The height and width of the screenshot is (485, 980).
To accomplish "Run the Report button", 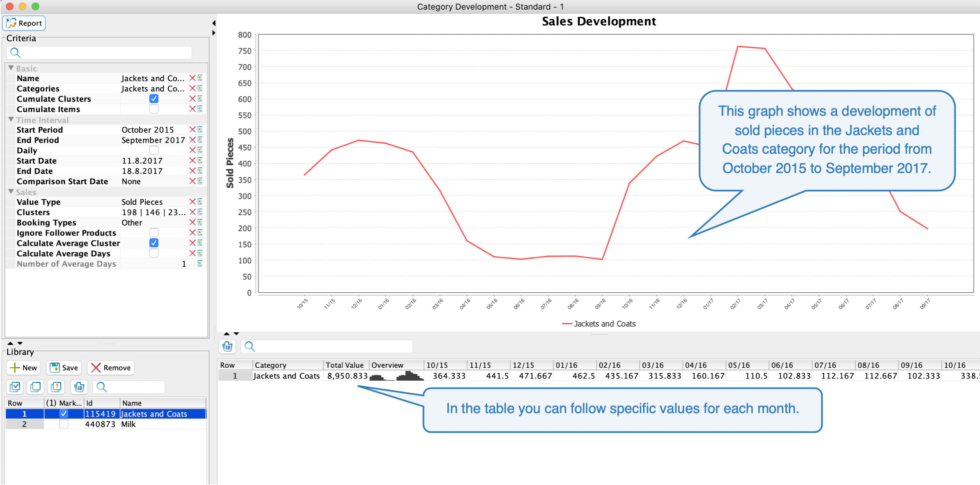I will 24,23.
